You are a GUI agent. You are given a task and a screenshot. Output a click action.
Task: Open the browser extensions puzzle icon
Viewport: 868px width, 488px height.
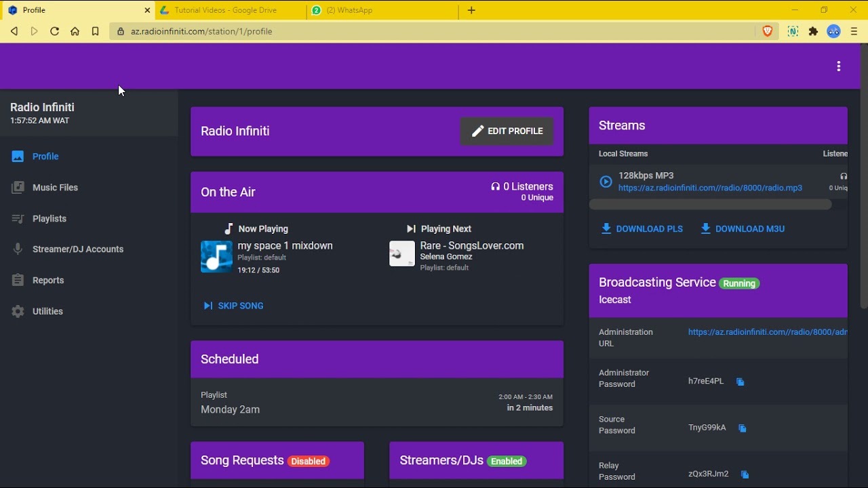(814, 31)
